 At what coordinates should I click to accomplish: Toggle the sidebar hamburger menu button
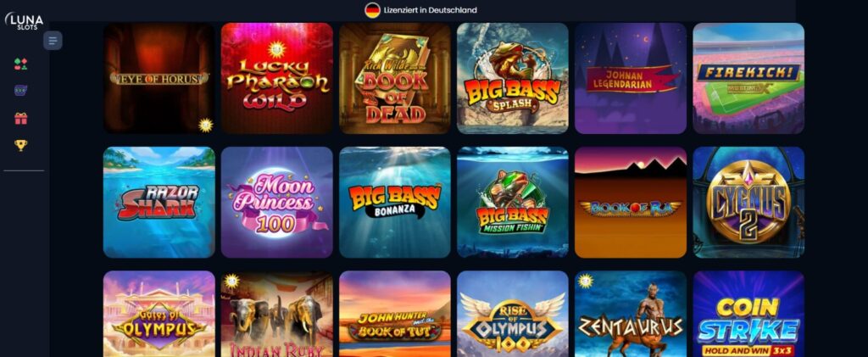tap(53, 41)
